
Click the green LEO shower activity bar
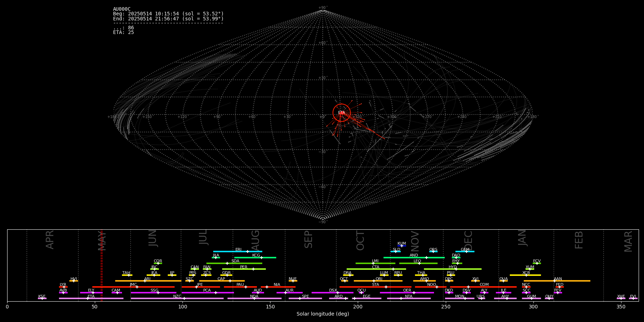click(x=418, y=263)
